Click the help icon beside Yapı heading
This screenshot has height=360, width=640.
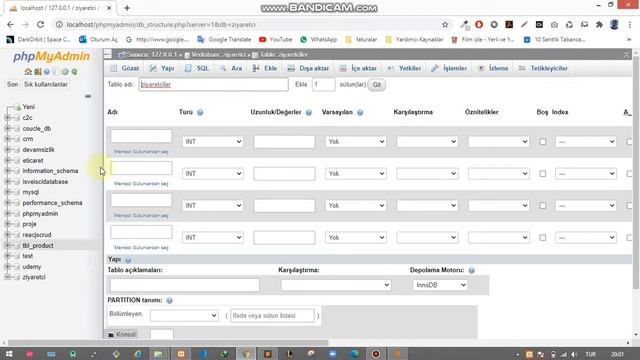click(128, 260)
